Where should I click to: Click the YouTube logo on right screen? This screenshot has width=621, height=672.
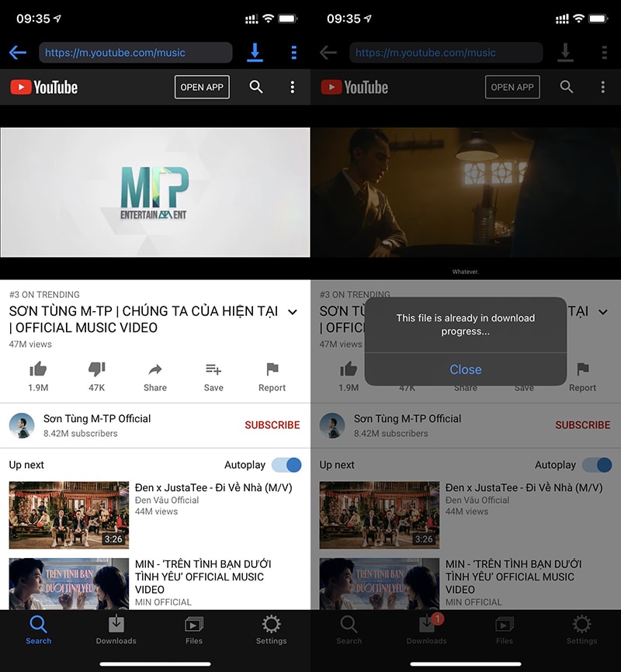click(x=355, y=88)
